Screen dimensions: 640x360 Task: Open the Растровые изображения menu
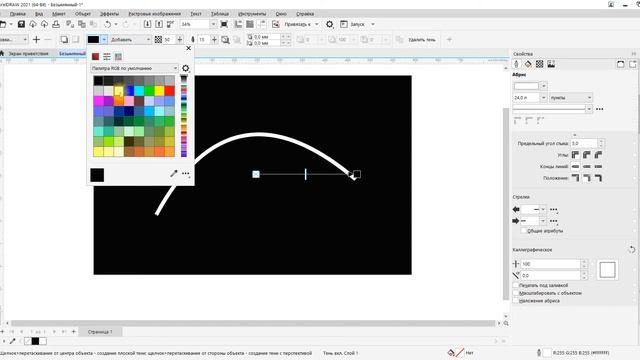[154, 14]
